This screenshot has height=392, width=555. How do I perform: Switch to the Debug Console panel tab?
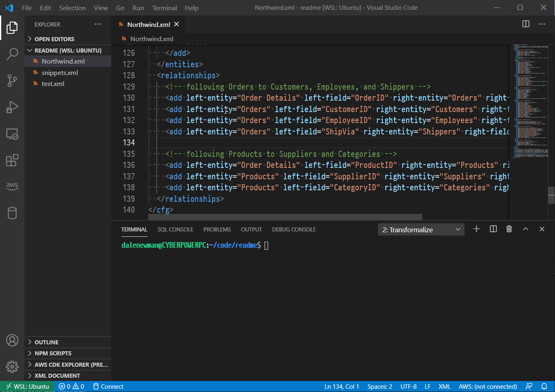tap(294, 229)
